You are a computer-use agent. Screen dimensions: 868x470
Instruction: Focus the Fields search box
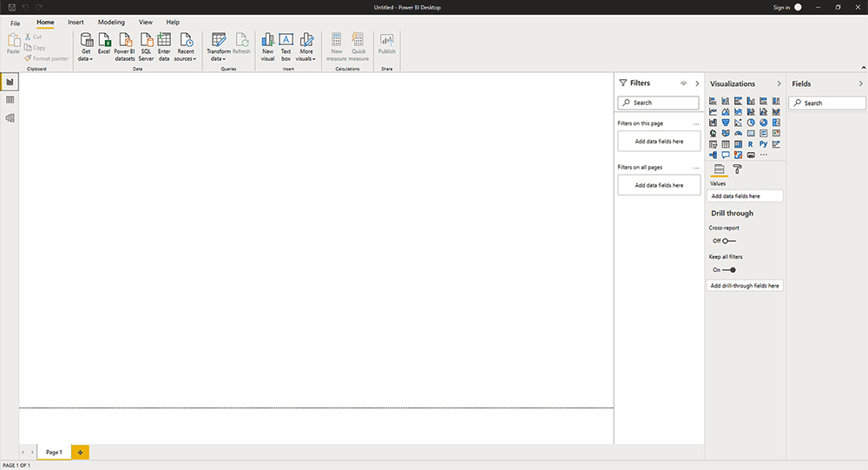point(827,103)
